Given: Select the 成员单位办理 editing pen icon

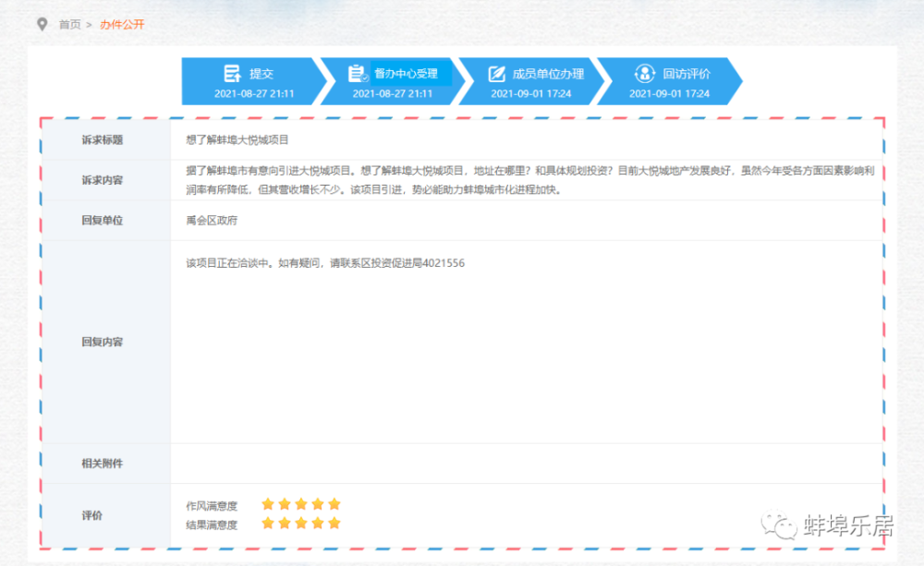Looking at the screenshot, I should click(x=494, y=73).
